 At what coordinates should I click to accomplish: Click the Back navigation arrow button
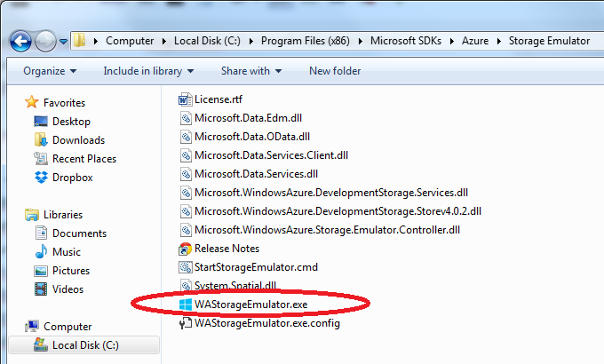point(20,41)
